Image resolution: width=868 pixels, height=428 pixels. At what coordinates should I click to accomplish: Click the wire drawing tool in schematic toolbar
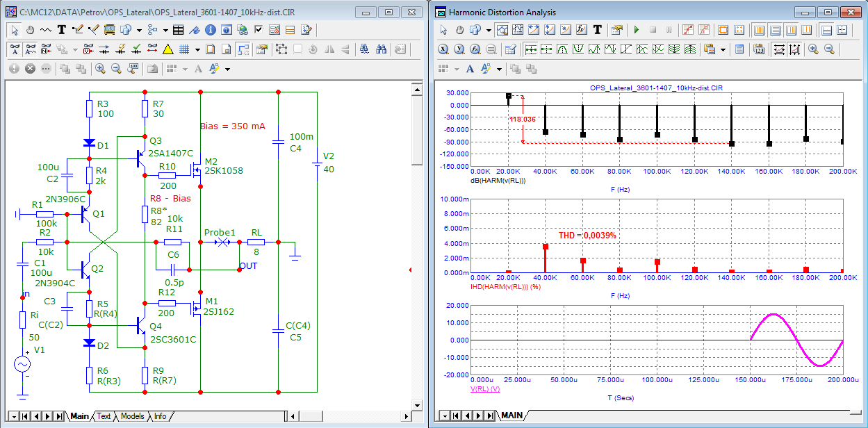coord(76,30)
